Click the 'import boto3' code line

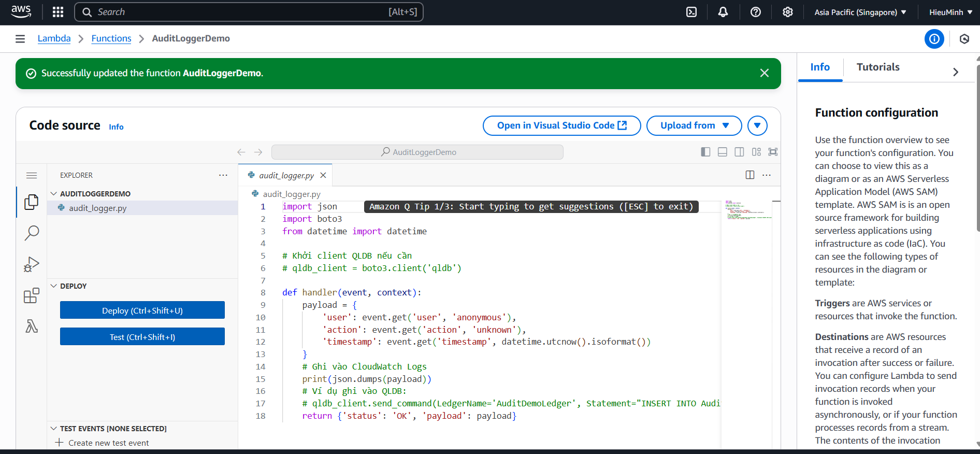312,219
